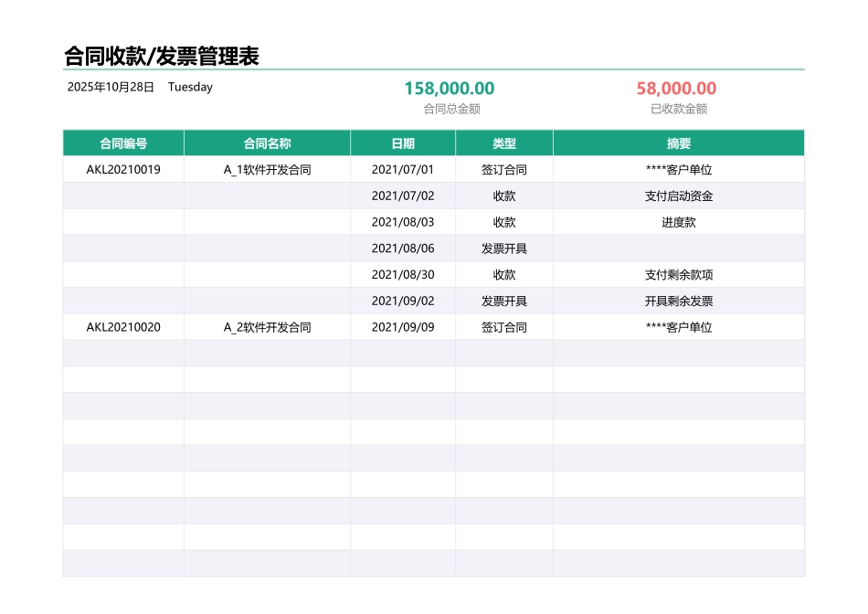The image size is (868, 614).
Task: Select the 摘要 column header
Action: 678,143
